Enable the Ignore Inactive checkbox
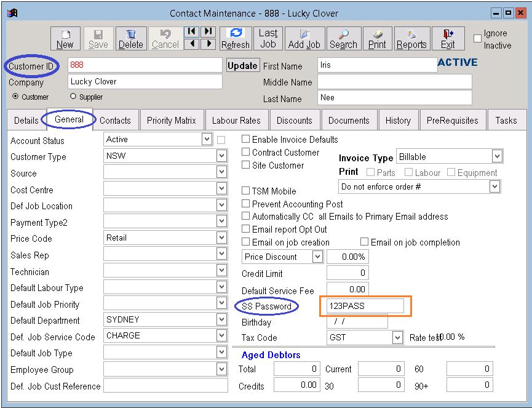 (x=477, y=39)
